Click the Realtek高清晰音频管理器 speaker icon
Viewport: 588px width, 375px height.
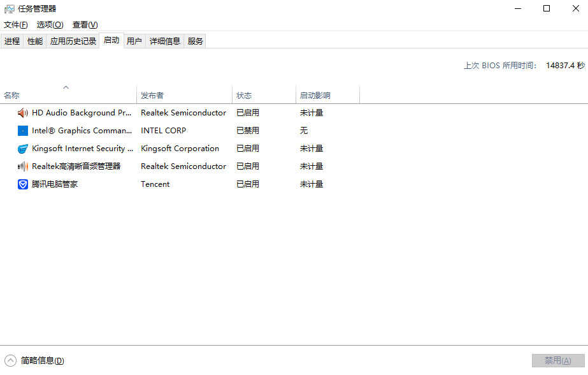click(23, 166)
